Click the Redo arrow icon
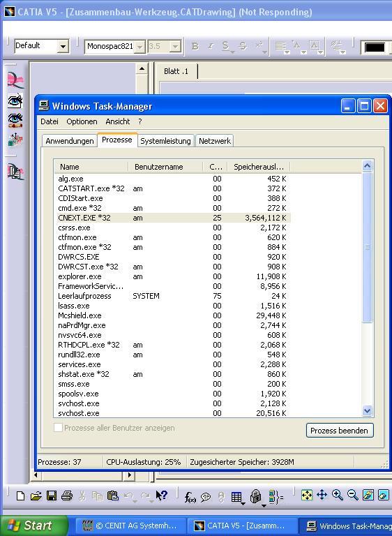 (x=145, y=496)
